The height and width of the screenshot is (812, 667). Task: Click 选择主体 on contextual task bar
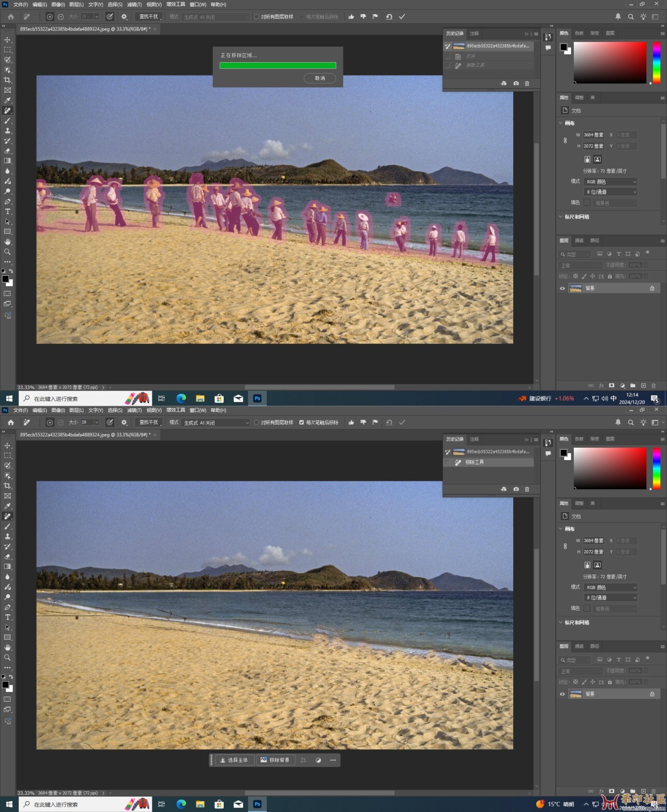click(234, 760)
